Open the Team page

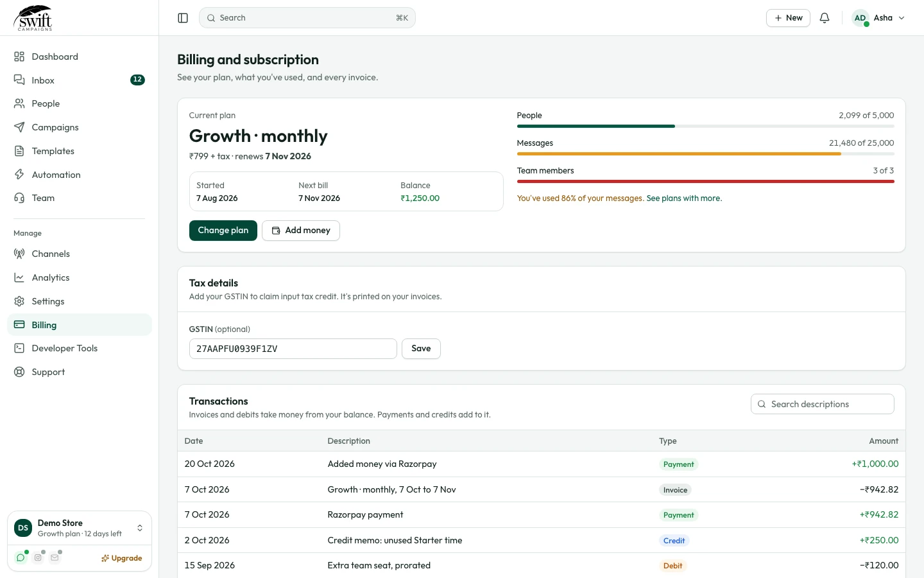[x=80, y=198]
